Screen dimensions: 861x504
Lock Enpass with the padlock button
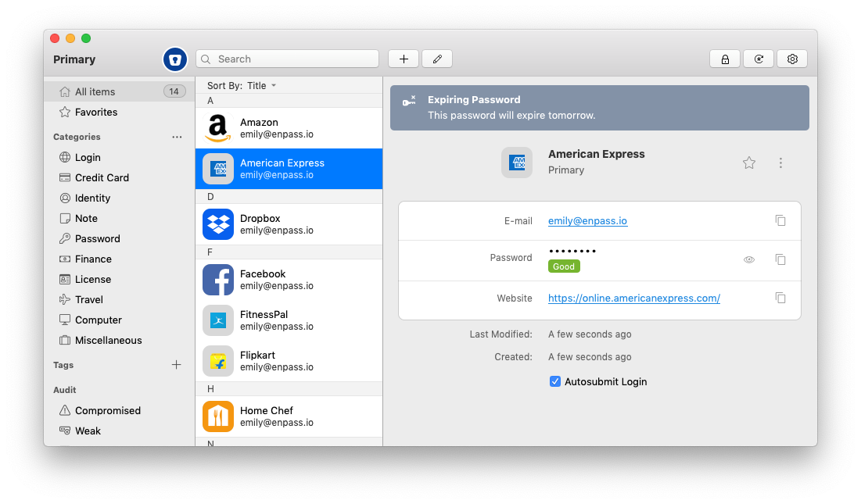(725, 59)
